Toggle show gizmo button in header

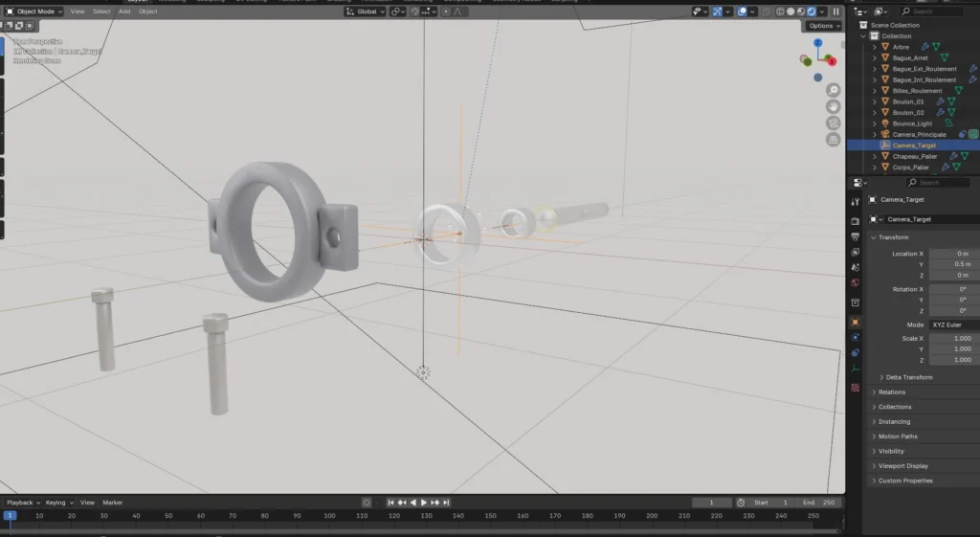(718, 11)
